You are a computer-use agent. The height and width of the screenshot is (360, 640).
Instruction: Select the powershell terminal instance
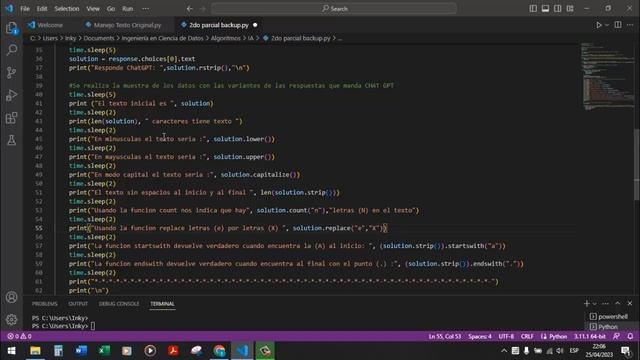(x=609, y=317)
